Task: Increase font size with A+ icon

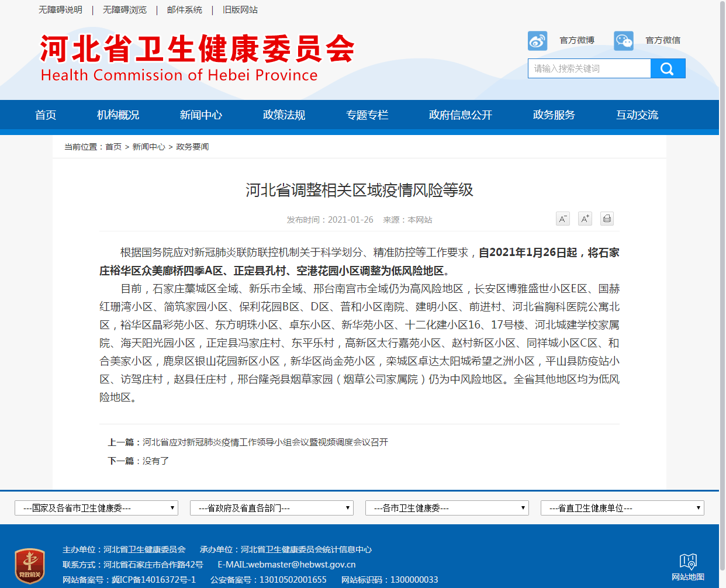Action: 585,219
